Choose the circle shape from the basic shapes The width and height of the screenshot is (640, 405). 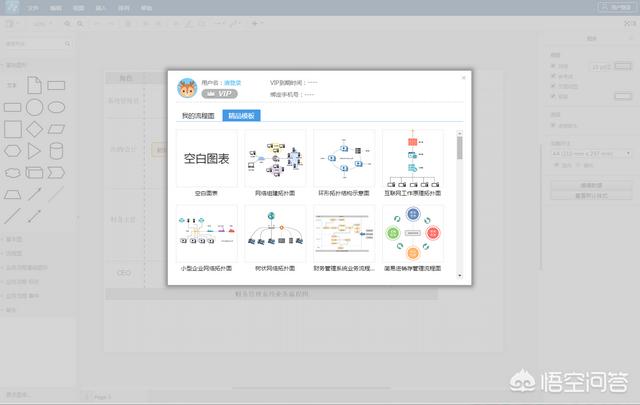(x=35, y=107)
